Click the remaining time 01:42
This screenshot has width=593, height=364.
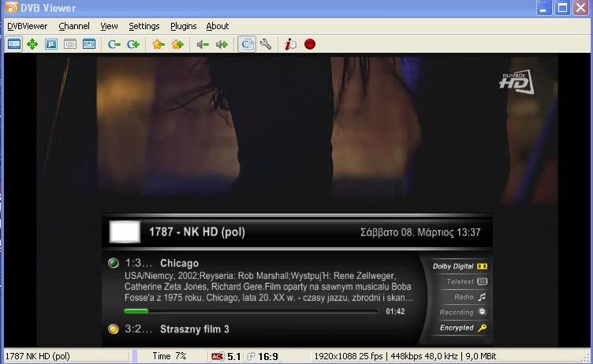click(395, 311)
